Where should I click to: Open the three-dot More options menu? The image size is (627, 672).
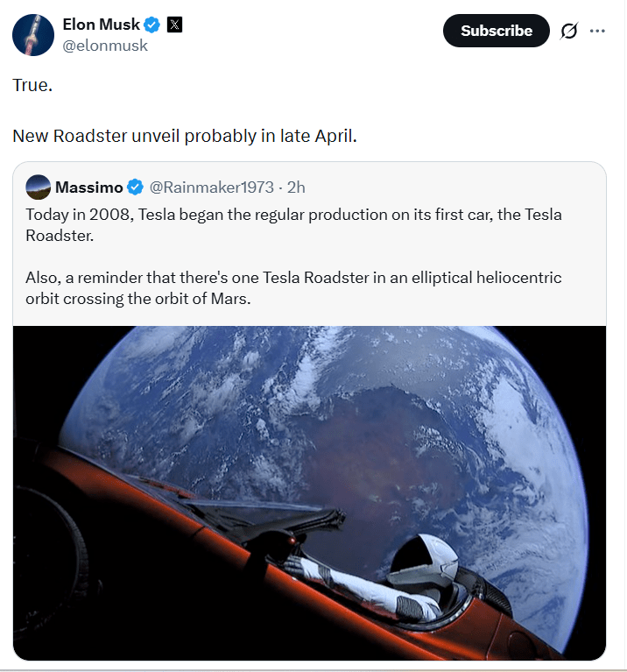click(597, 32)
